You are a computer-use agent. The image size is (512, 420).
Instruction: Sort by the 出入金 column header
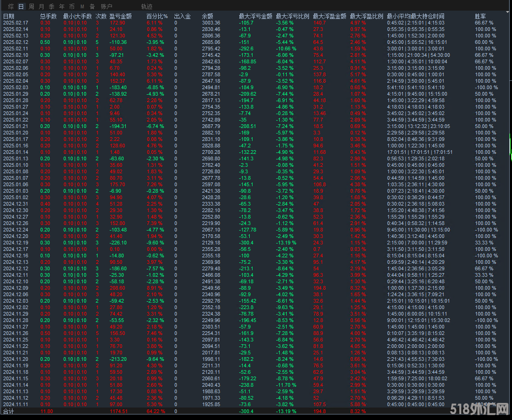(x=183, y=16)
